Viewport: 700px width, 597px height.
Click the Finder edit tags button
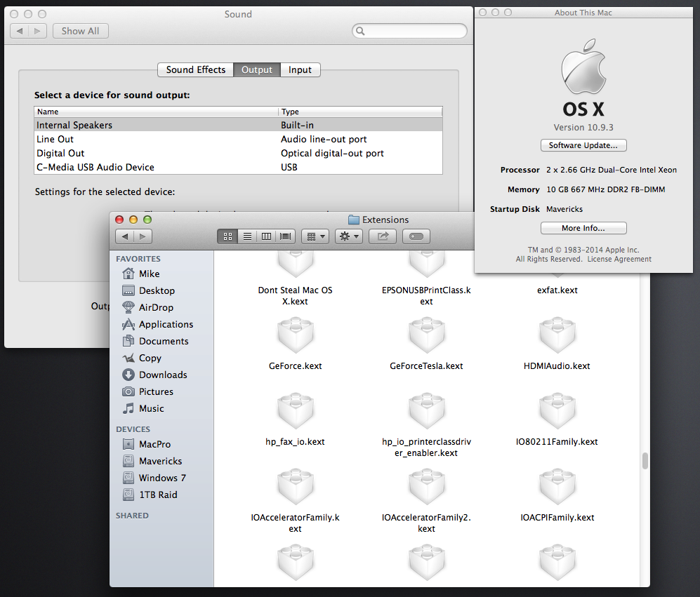point(416,236)
